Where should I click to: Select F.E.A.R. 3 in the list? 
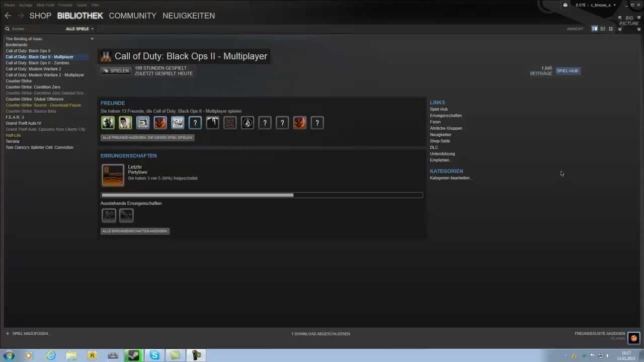coord(15,117)
